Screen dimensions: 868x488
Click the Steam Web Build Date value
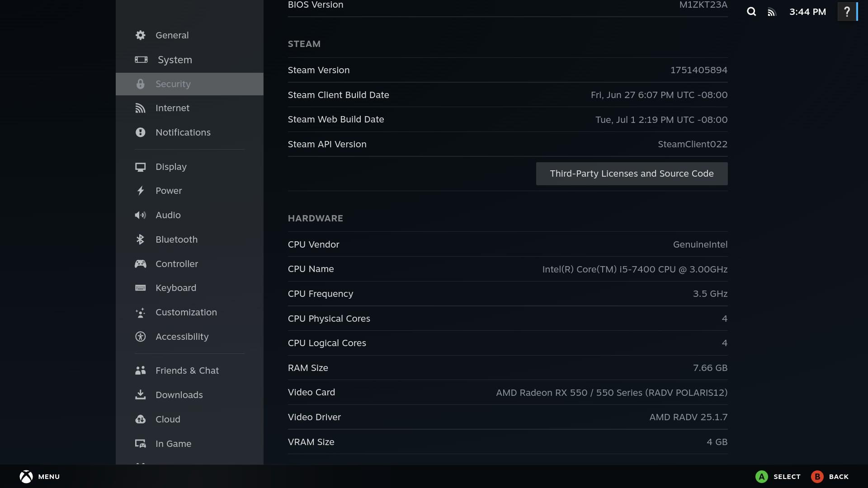[661, 120]
